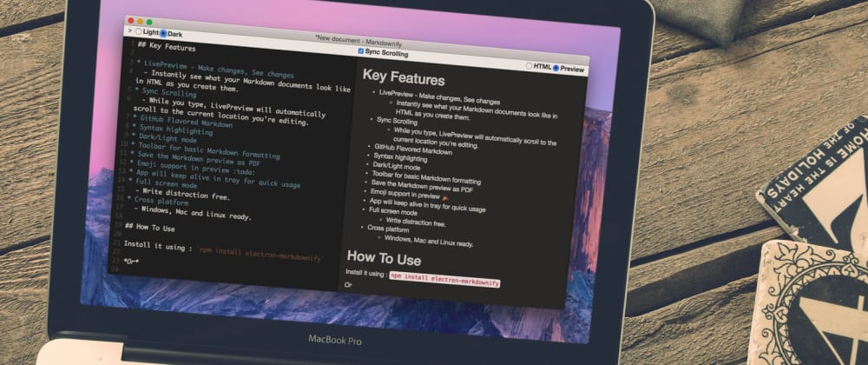Screen dimensions: 868x365
Task: Click the '*Or*' line in editor
Action: pos(131,261)
